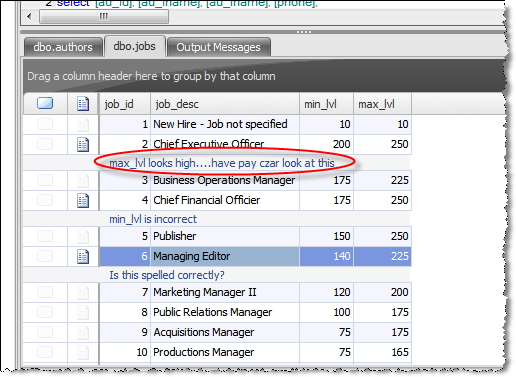Viewport: 516px width, 377px height.
Task: Select the 'Chief Financial Officier' cell
Action: coord(225,200)
